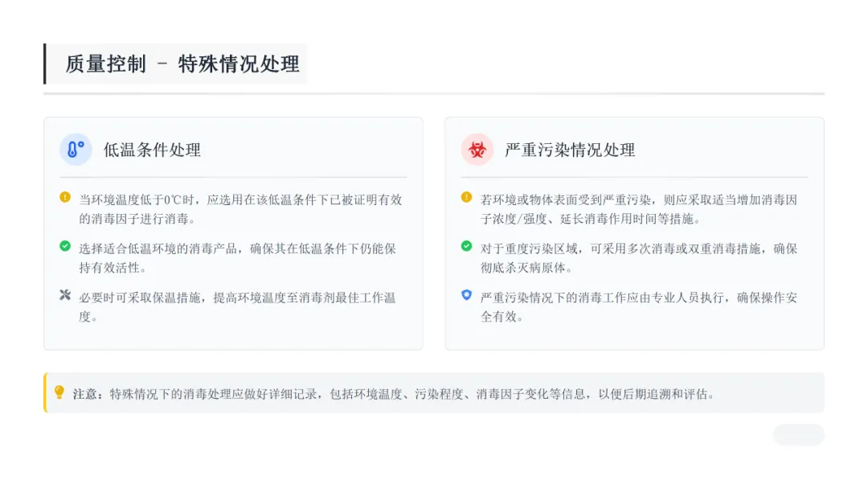868x489 pixels.
Task: Click the blue shield icon beside 严重污染情况下
Action: (467, 294)
